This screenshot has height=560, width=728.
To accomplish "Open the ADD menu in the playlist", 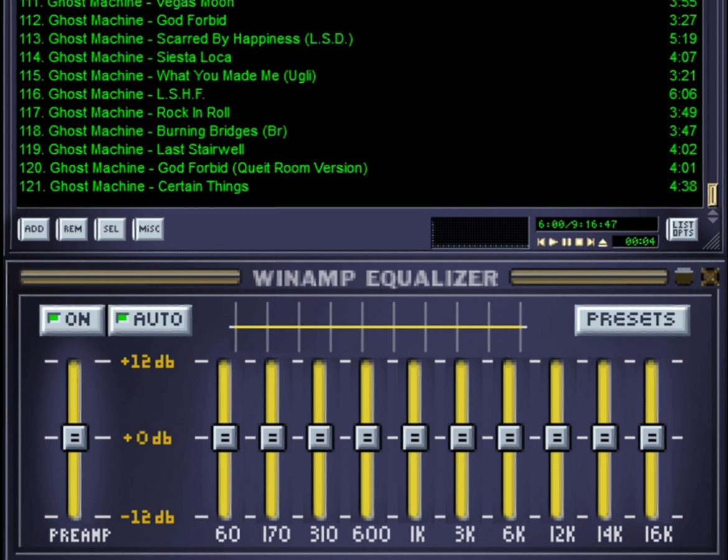I will pyautogui.click(x=34, y=229).
